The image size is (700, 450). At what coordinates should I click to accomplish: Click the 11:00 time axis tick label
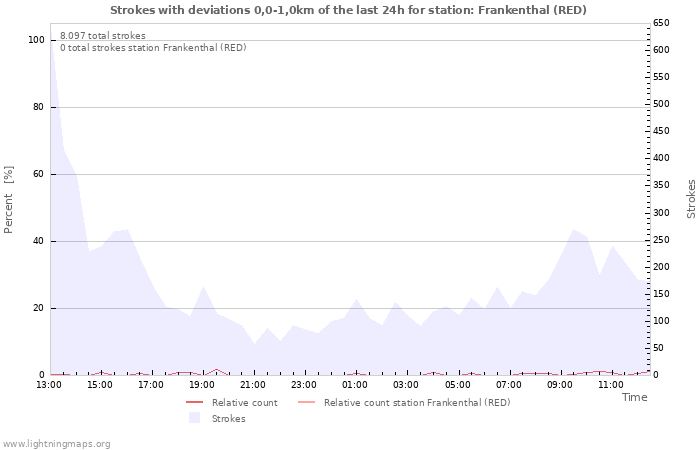coord(611,384)
